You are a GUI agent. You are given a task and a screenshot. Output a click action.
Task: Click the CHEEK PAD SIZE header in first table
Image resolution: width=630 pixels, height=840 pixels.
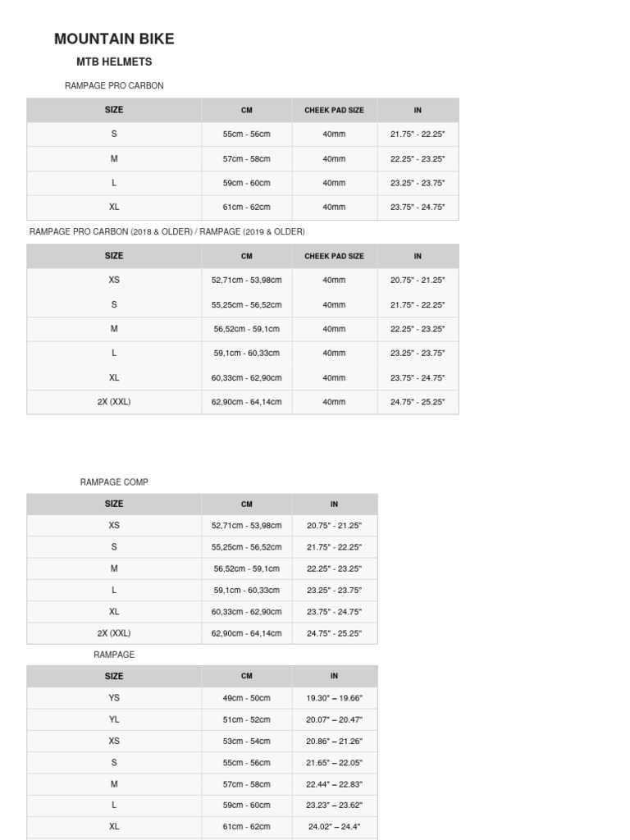click(x=335, y=110)
